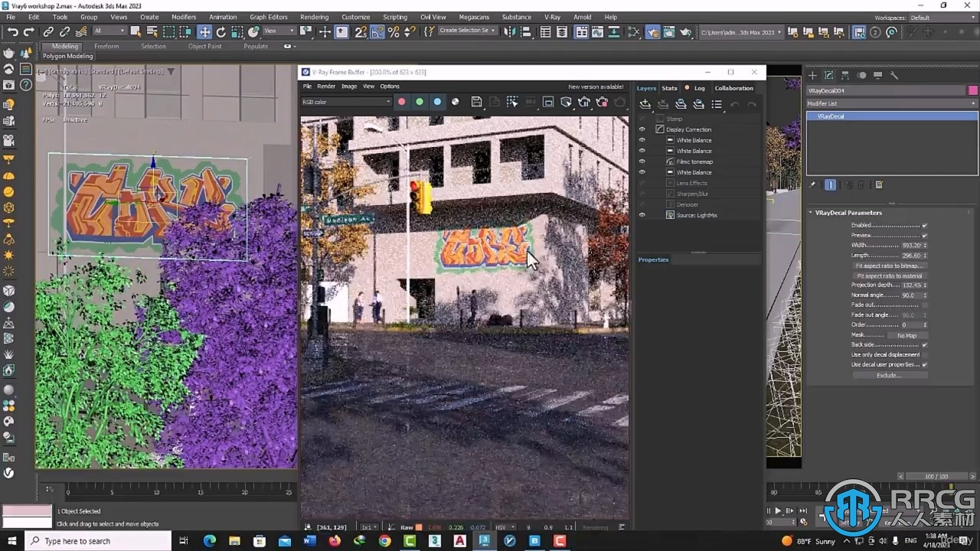980x551 pixels.
Task: Open the V-Ray menu
Action: [552, 17]
